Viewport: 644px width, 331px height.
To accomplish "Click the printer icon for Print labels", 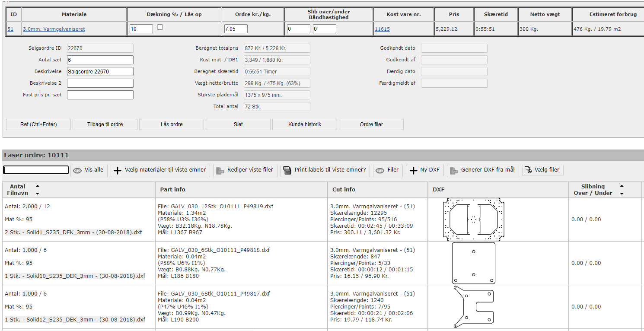I will pos(287,170).
